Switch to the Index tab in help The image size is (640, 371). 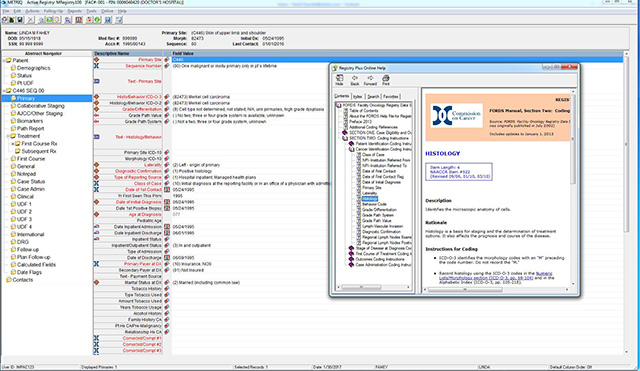coord(358,97)
